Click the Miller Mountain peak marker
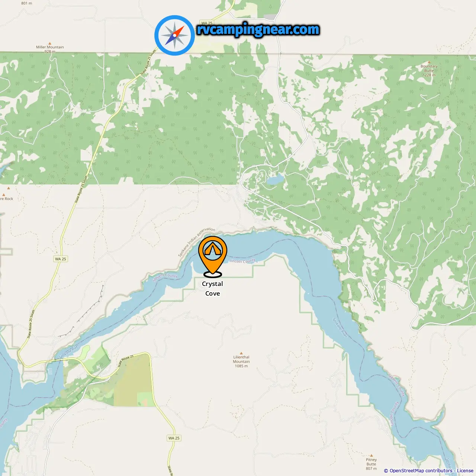476x476 pixels. (x=50, y=44)
